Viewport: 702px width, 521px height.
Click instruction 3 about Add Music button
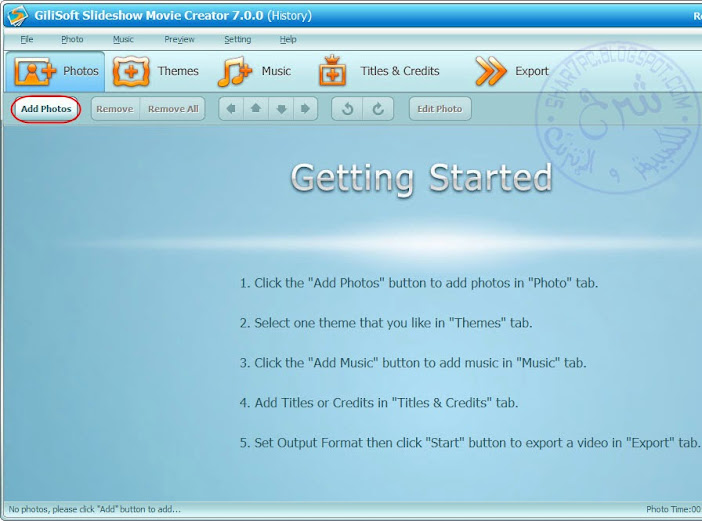tap(413, 363)
